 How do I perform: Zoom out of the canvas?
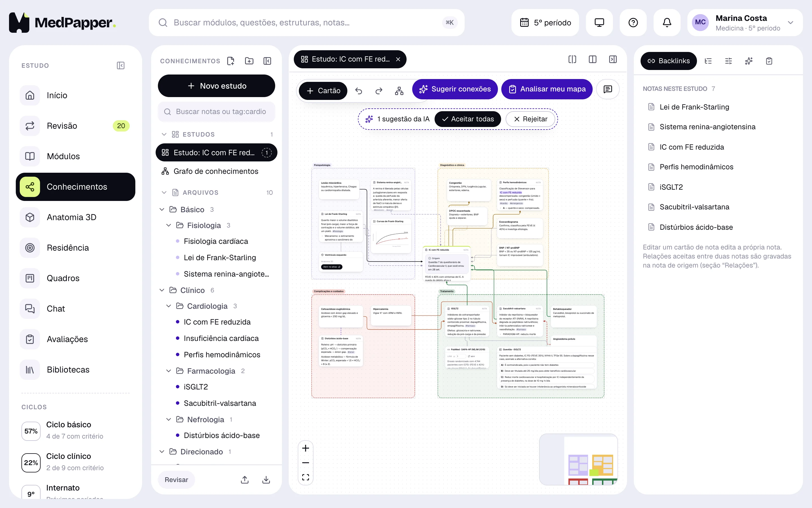305,463
